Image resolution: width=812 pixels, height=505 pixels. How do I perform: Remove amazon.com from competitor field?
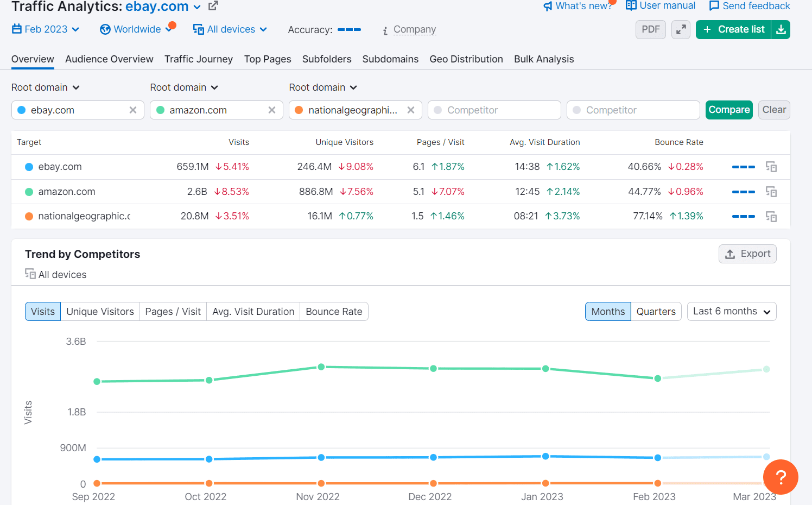coord(272,110)
